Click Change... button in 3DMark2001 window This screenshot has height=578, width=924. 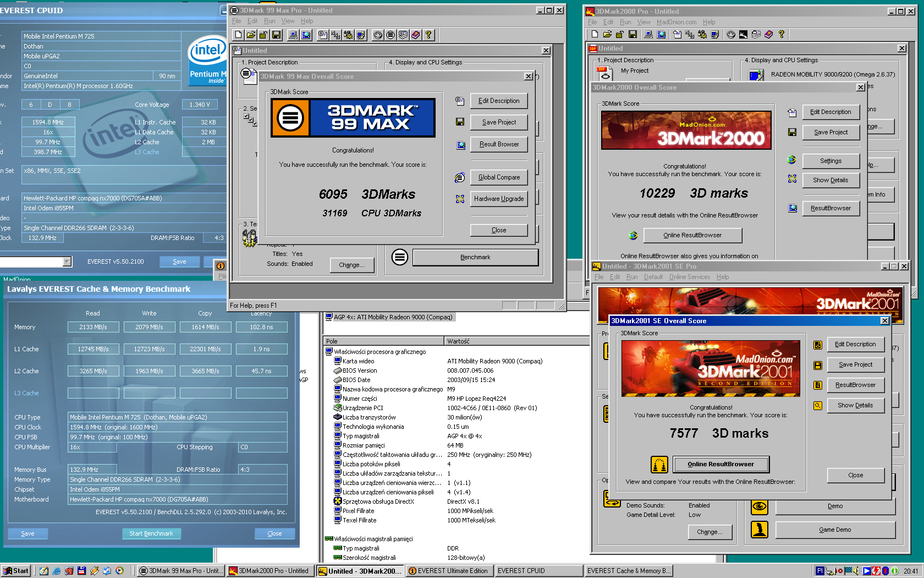[710, 532]
